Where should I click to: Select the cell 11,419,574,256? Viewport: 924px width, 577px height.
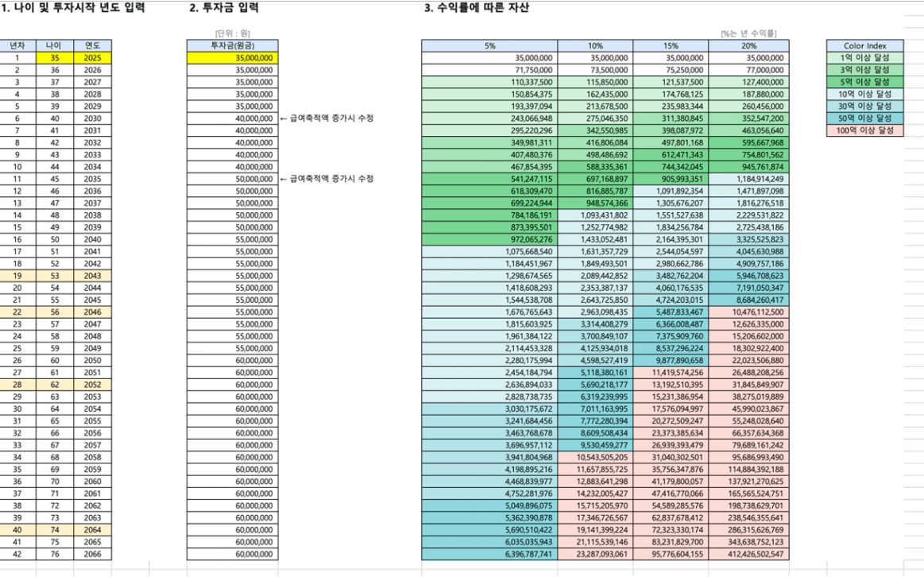pyautogui.click(x=671, y=372)
